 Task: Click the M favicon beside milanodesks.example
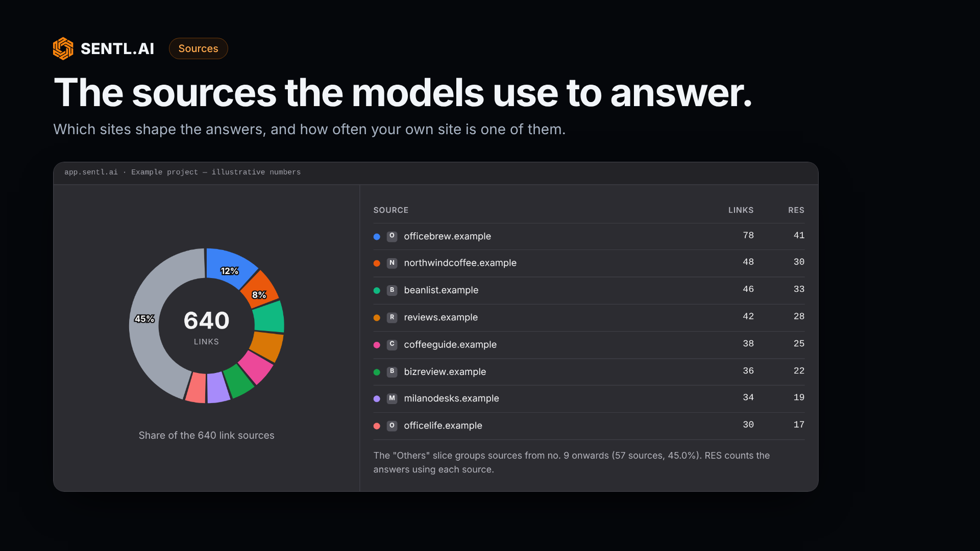(392, 398)
